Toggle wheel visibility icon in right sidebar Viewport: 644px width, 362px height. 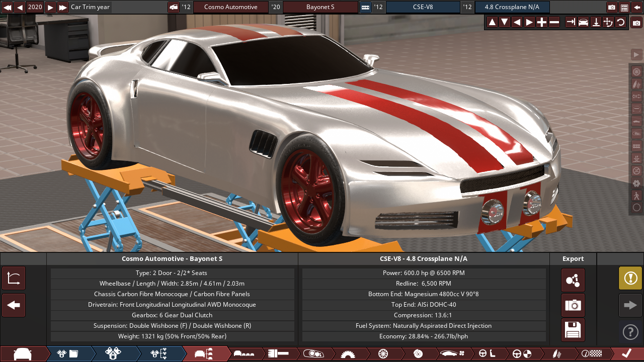[x=636, y=71]
